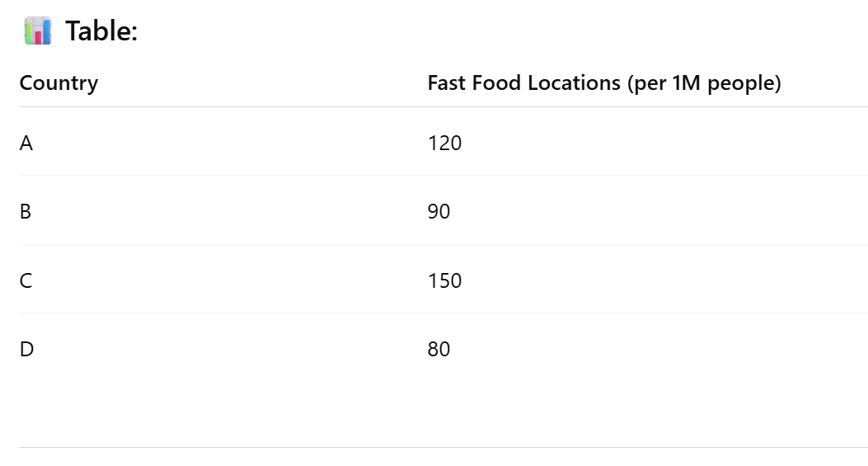Image resolution: width=868 pixels, height=466 pixels.
Task: Click the word Locations in the header
Action: pos(574,83)
